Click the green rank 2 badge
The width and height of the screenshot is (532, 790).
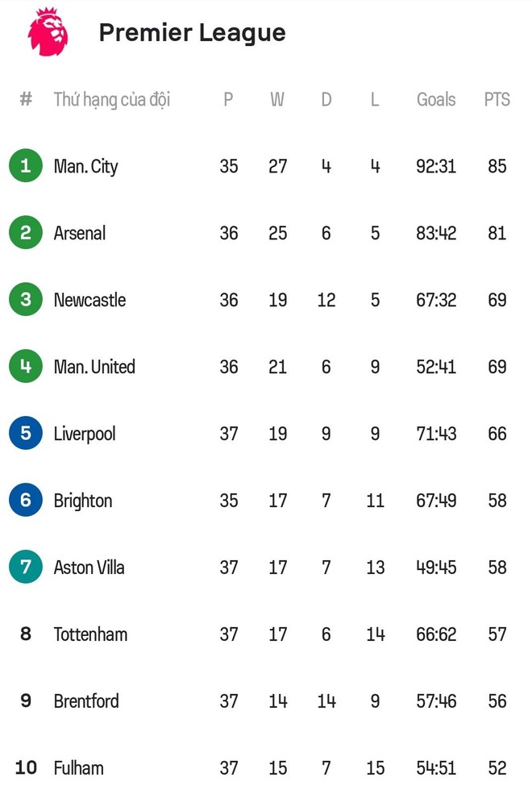click(26, 233)
